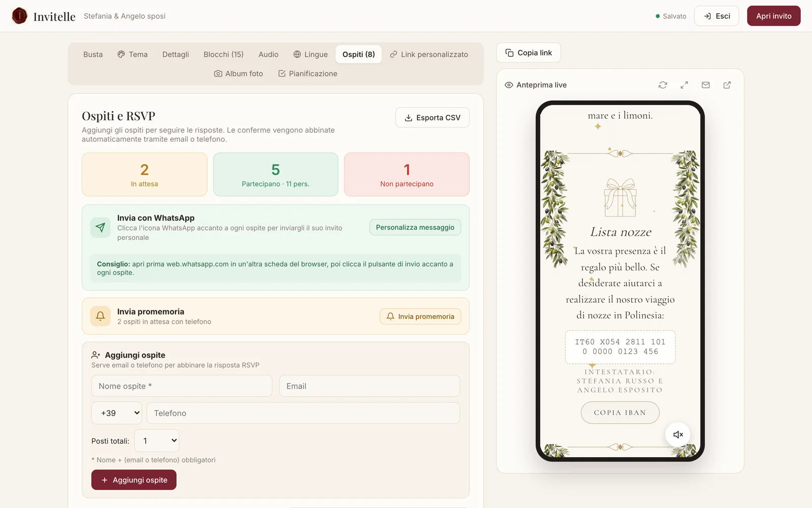Switch to the Tema tab
The image size is (812, 508).
(x=132, y=54)
